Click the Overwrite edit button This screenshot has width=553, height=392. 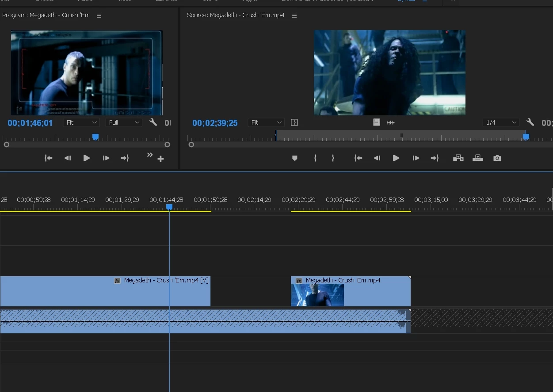click(478, 158)
